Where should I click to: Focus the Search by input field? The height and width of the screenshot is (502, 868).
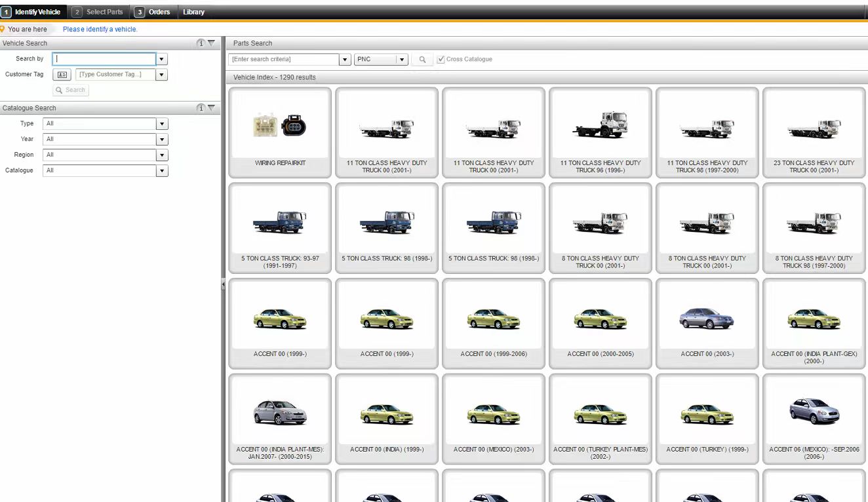(x=104, y=59)
